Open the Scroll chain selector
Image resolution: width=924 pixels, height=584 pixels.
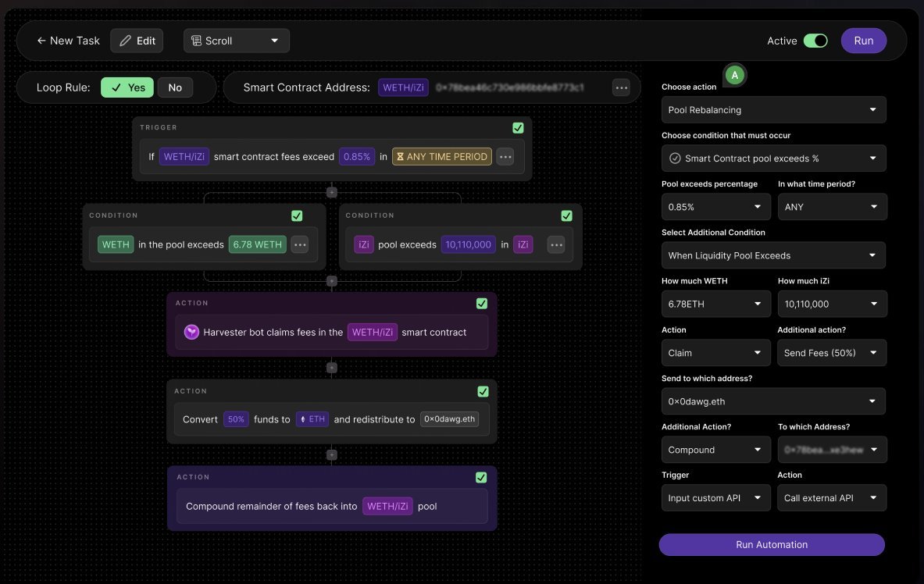coord(236,40)
